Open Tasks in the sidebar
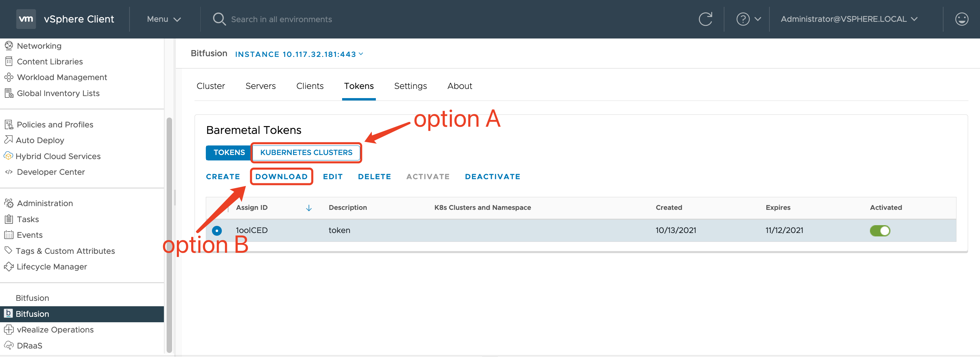The width and height of the screenshot is (980, 357). [27, 219]
